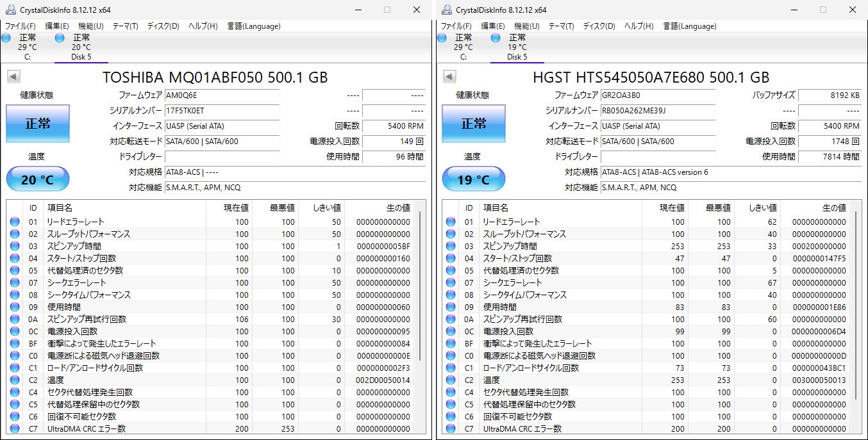Open the 言語(Language) menu in the HGST window
This screenshot has height=440, width=868.
click(690, 26)
